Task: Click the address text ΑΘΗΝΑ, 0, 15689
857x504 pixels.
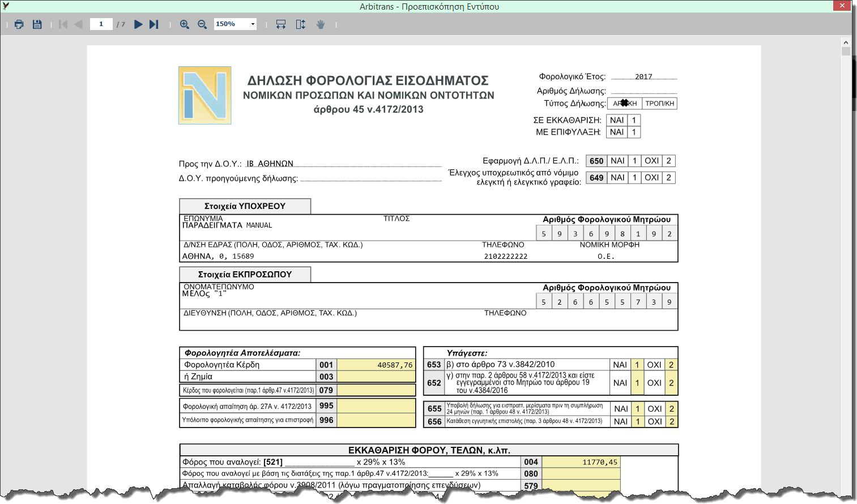Action: 218,257
